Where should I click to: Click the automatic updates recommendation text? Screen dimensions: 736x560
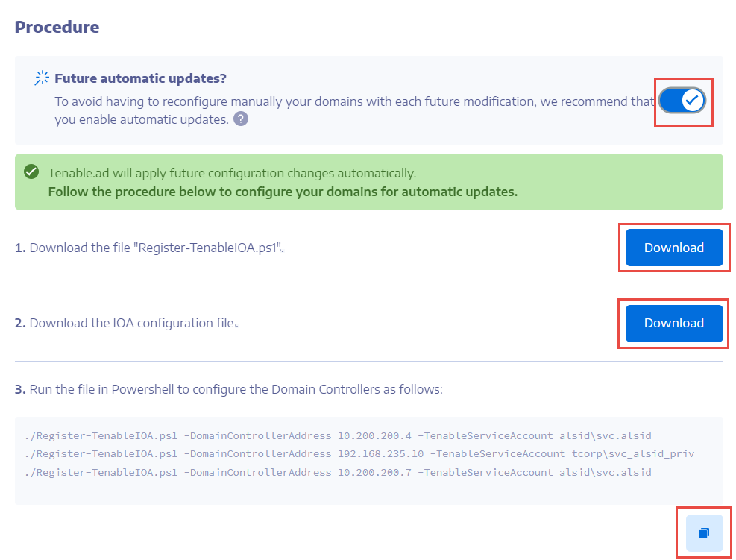(350, 101)
